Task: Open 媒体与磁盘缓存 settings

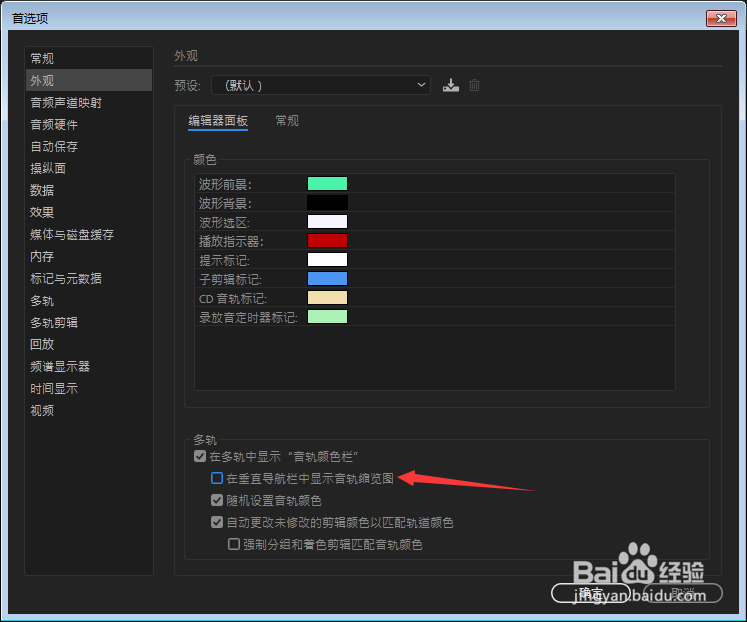Action: 89,235
